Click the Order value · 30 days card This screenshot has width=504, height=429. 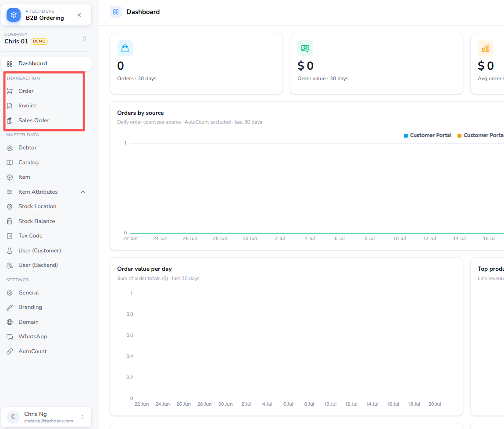tap(376, 64)
